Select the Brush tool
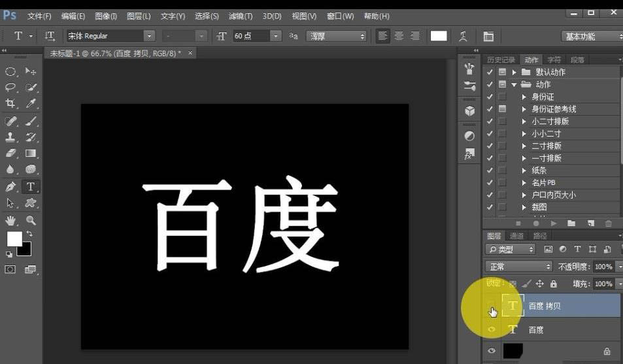 [x=31, y=121]
